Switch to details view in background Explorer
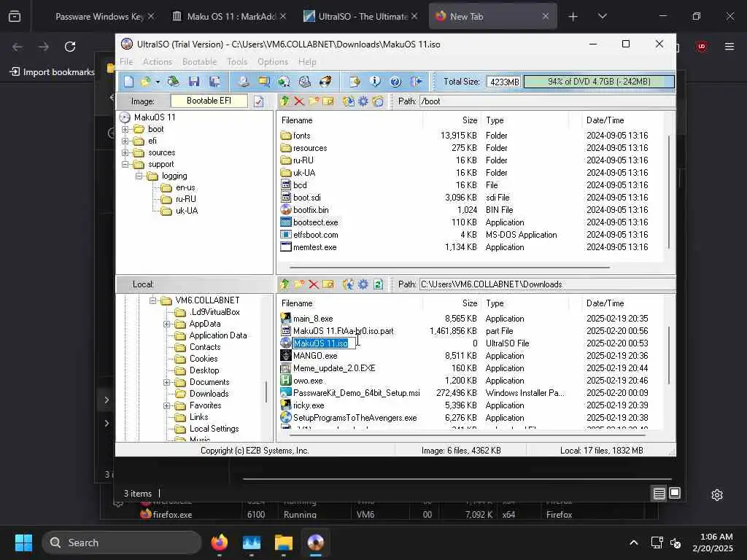Image resolution: width=747 pixels, height=560 pixels. (x=659, y=494)
